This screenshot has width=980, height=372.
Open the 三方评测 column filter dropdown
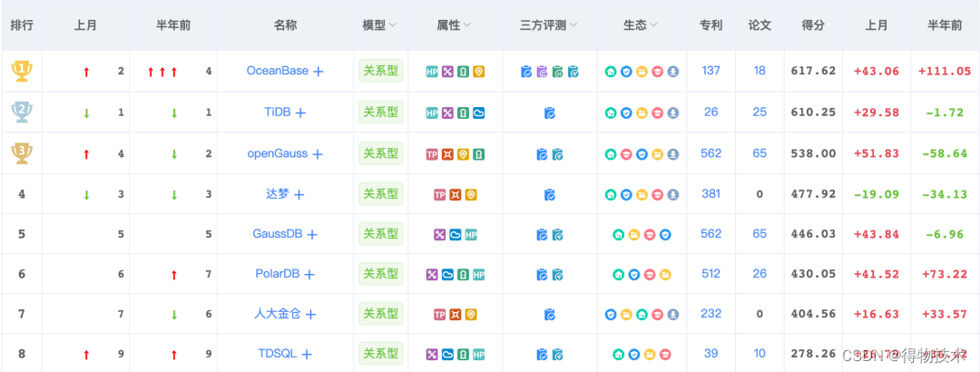(573, 25)
